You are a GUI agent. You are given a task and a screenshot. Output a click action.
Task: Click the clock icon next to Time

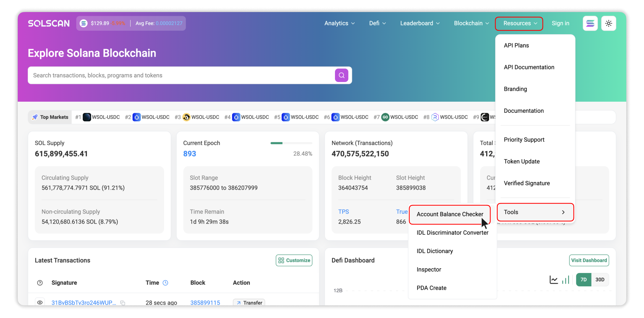click(165, 283)
